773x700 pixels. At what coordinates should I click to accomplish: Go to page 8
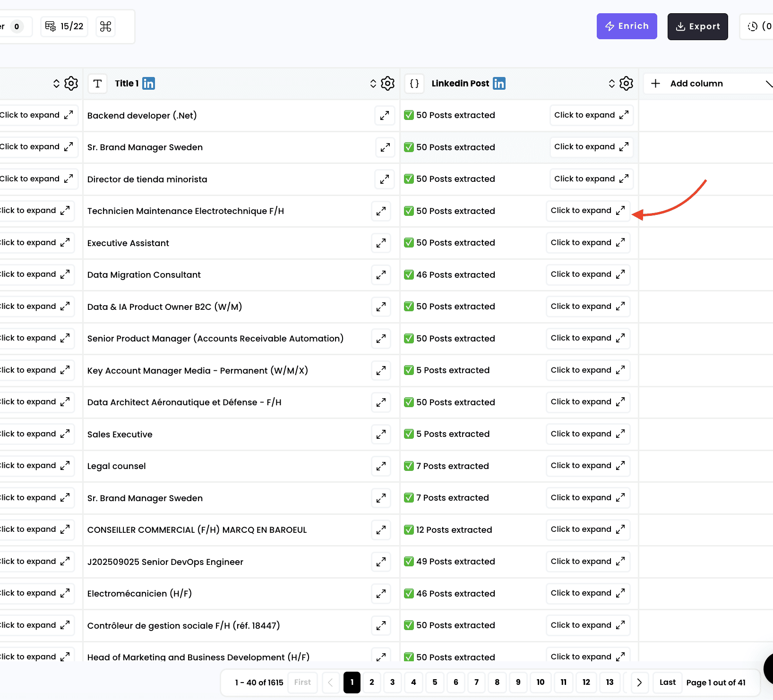tap(497, 683)
